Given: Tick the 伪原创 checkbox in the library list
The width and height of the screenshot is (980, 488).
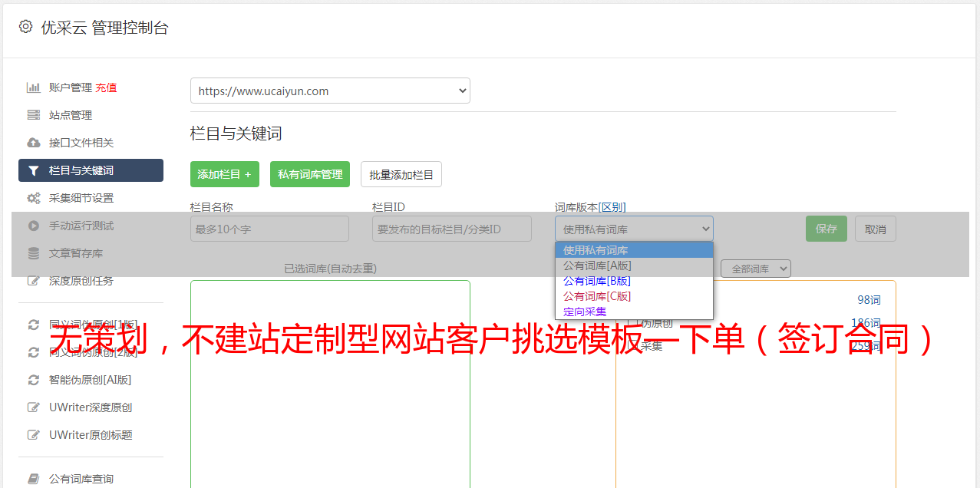Looking at the screenshot, I should tap(632, 323).
